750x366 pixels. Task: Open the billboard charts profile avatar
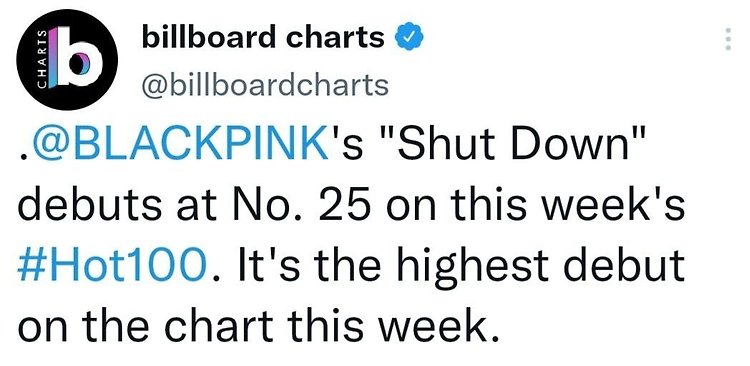pos(67,60)
